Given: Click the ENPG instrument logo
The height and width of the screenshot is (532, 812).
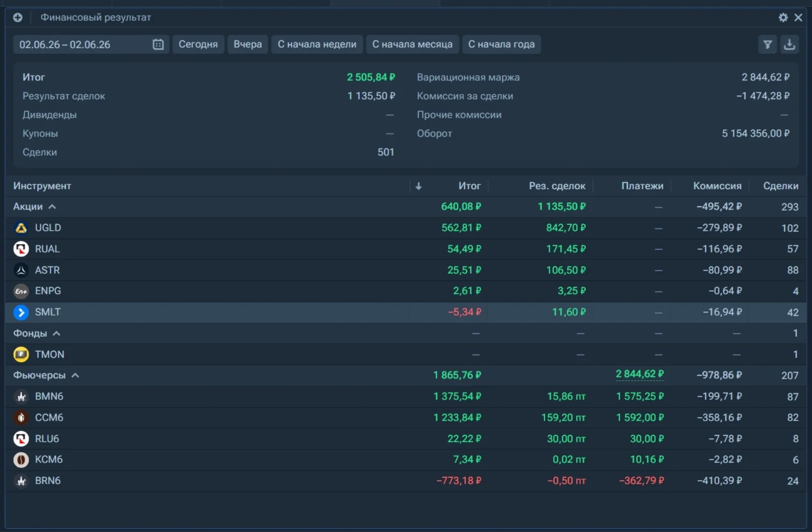Looking at the screenshot, I should [x=21, y=291].
